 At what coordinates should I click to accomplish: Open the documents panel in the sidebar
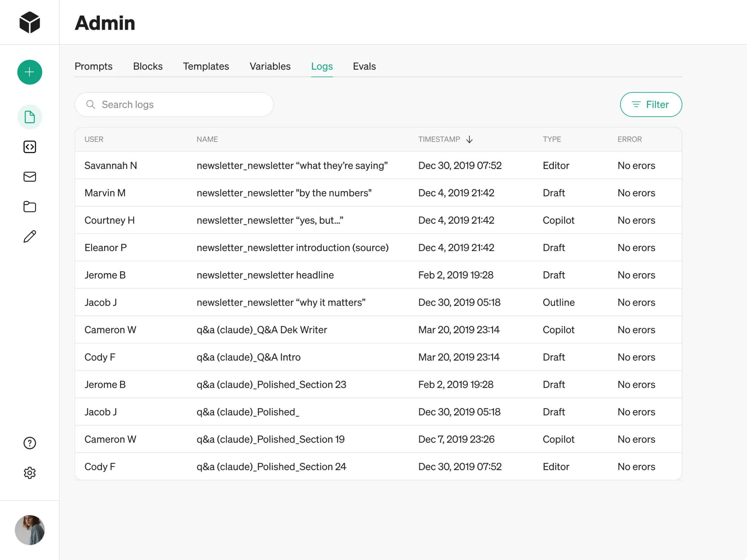[29, 117]
